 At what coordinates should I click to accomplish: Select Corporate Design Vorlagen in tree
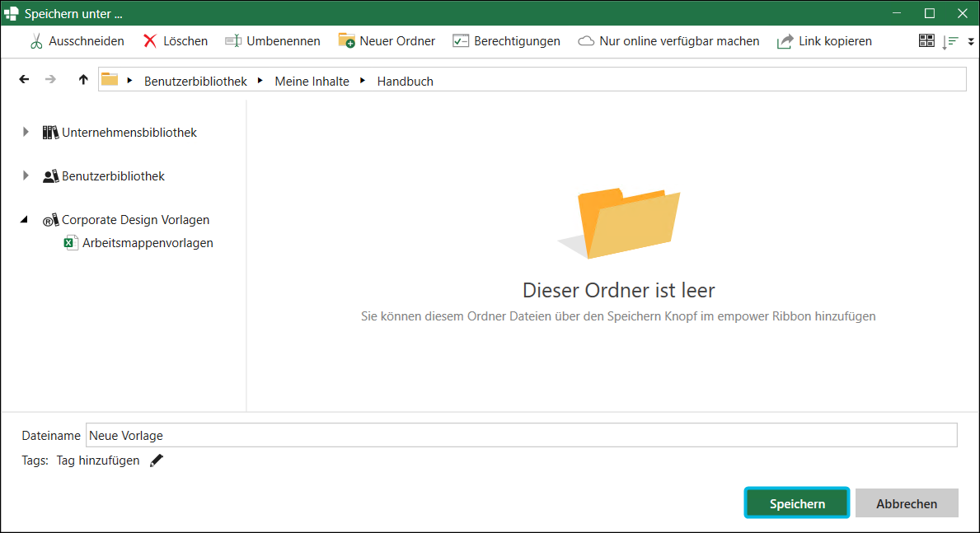136,220
